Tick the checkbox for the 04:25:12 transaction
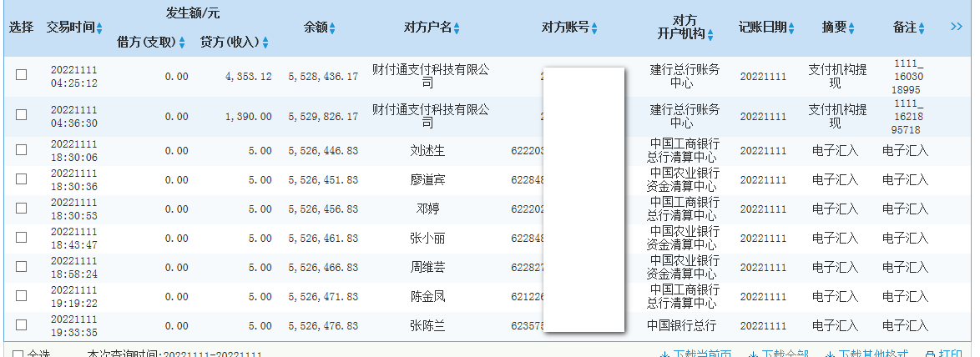 pos(21,75)
